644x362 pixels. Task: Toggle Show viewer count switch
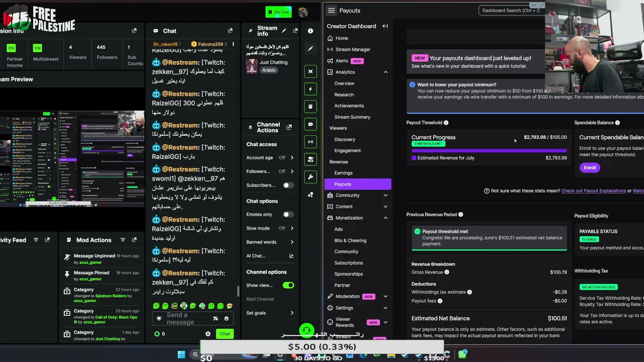[288, 285]
